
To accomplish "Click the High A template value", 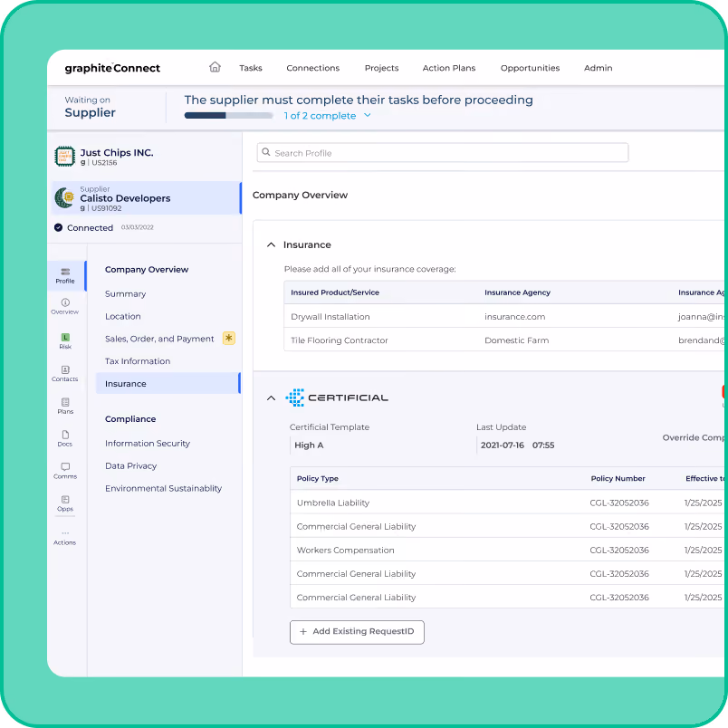I will tap(309, 445).
